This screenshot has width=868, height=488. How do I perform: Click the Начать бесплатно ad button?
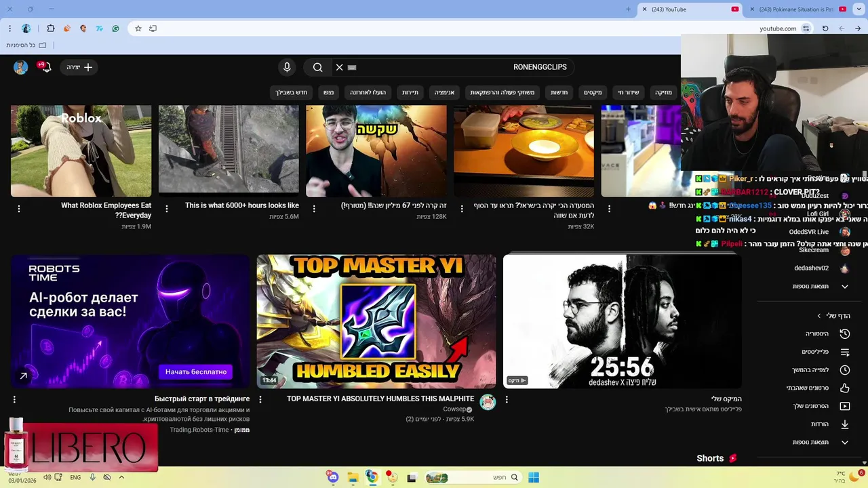pos(196,371)
